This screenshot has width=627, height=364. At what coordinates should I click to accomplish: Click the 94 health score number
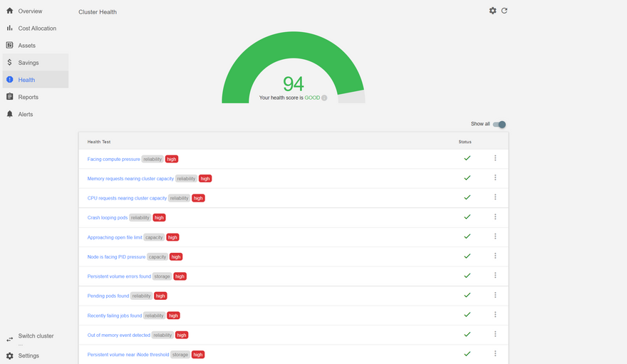pyautogui.click(x=293, y=84)
